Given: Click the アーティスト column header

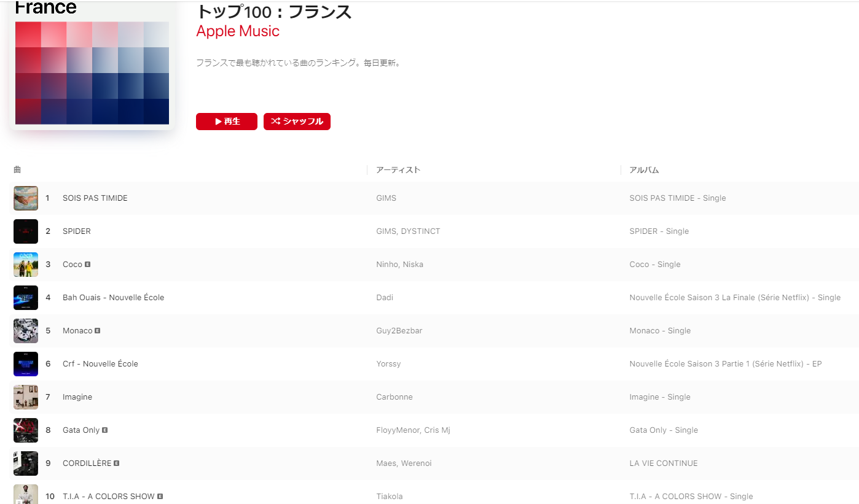Looking at the screenshot, I should click(398, 170).
